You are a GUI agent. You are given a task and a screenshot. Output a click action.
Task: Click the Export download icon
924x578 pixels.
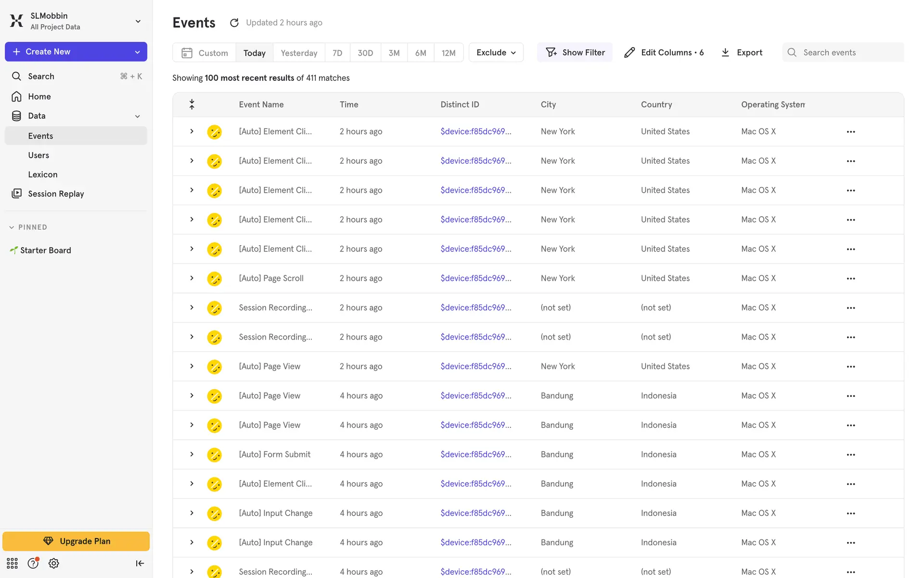[x=725, y=53]
